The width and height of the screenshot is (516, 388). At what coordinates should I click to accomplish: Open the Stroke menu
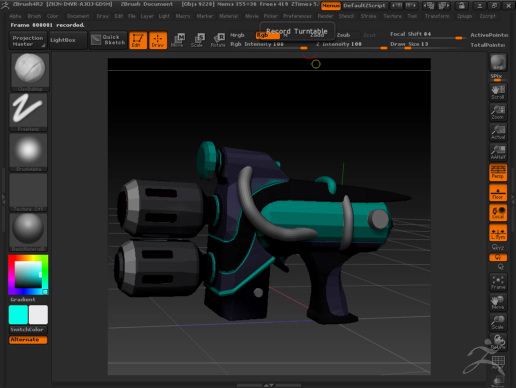(368, 16)
